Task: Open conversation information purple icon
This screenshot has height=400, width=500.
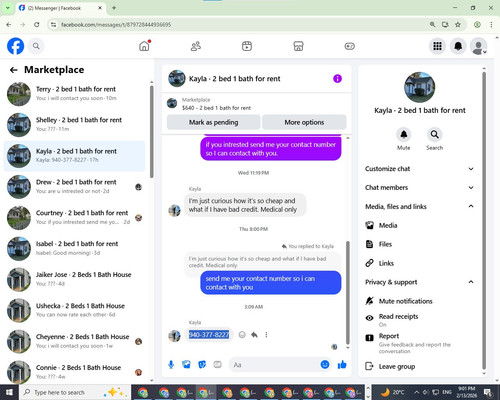Action: pyautogui.click(x=337, y=79)
